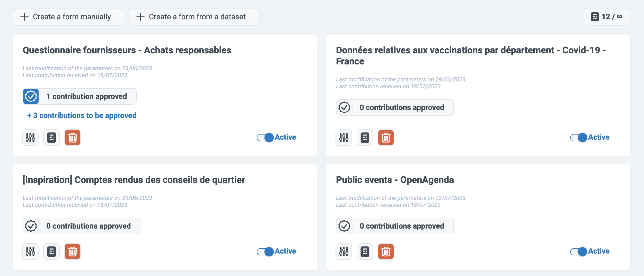Image resolution: width=644 pixels, height=276 pixels.
Task: Open settings sliders for Questionnaire fournisseurs form
Action: pyautogui.click(x=30, y=138)
